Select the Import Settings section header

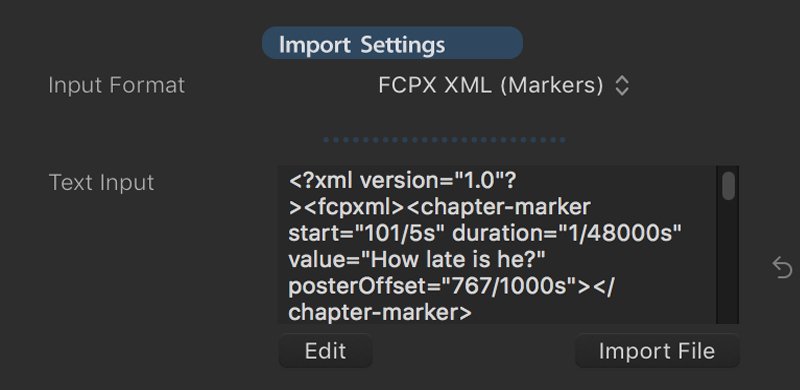(x=392, y=43)
